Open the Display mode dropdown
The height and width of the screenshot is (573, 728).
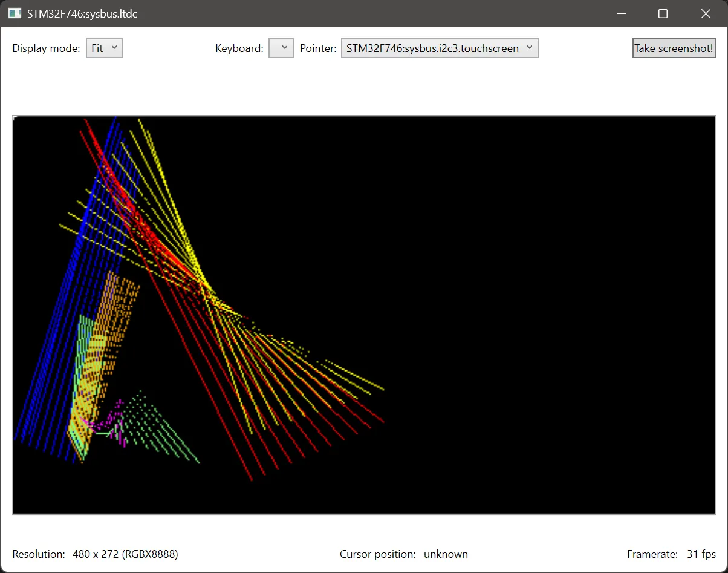103,48
